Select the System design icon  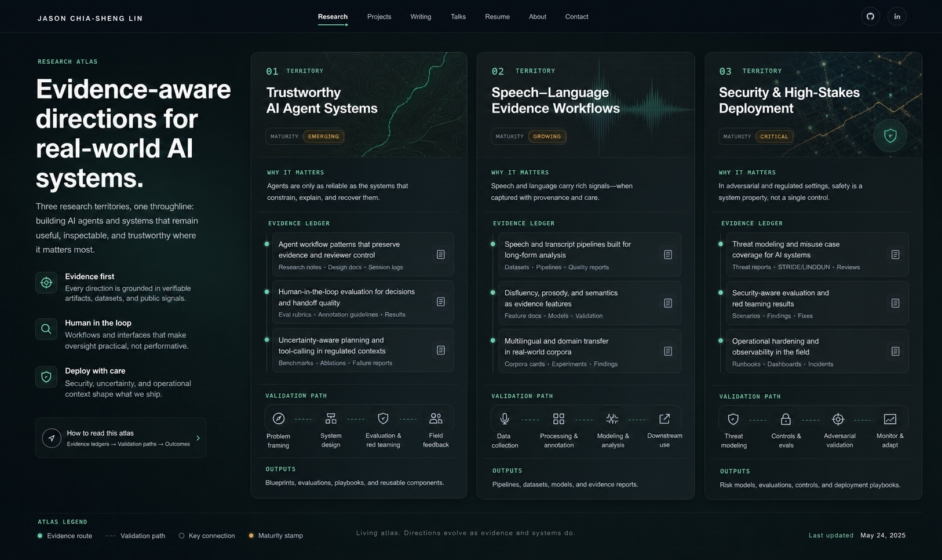point(331,418)
